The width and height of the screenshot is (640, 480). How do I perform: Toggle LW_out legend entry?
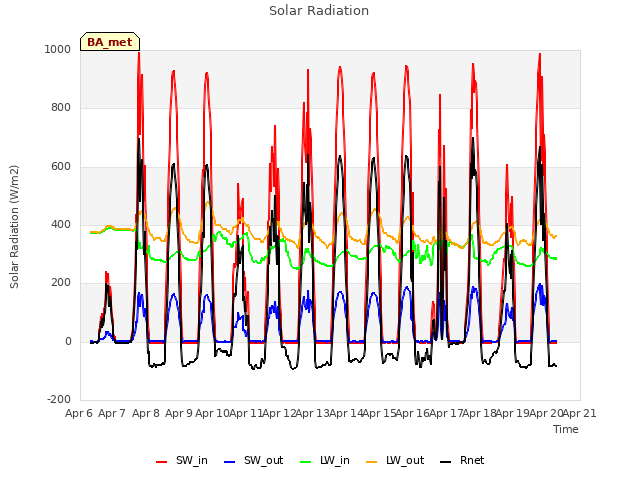[395, 461]
